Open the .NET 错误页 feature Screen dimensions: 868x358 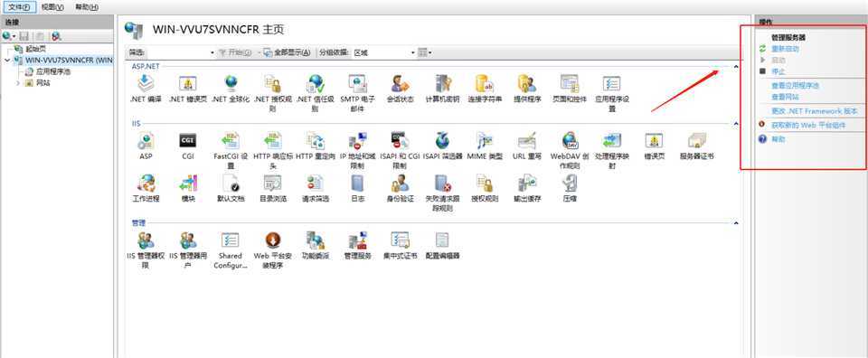point(188,89)
